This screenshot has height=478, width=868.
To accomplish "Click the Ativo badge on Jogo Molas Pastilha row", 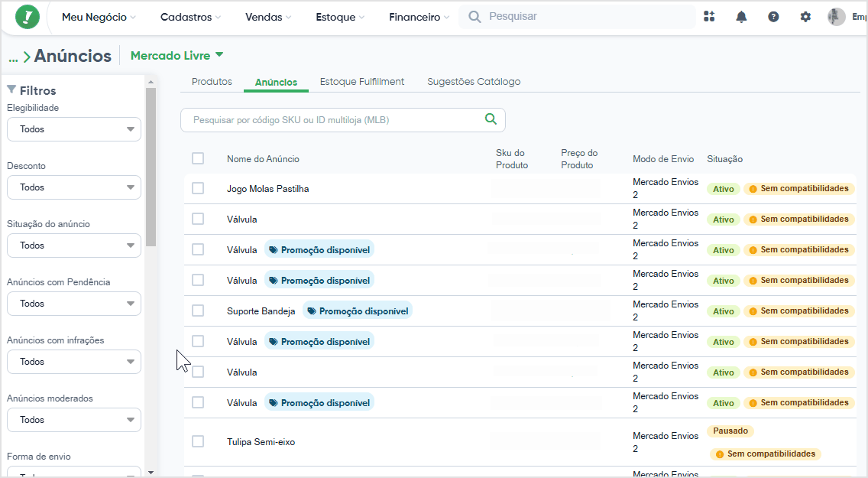I will point(723,189).
